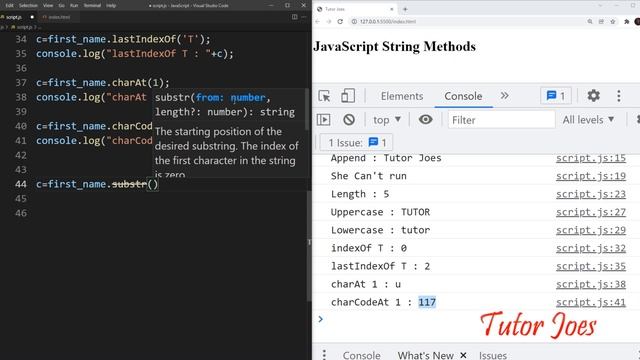This screenshot has height=360, width=640.
Task: Toggle the device toolbar icon in DevTools
Action: 348,96
